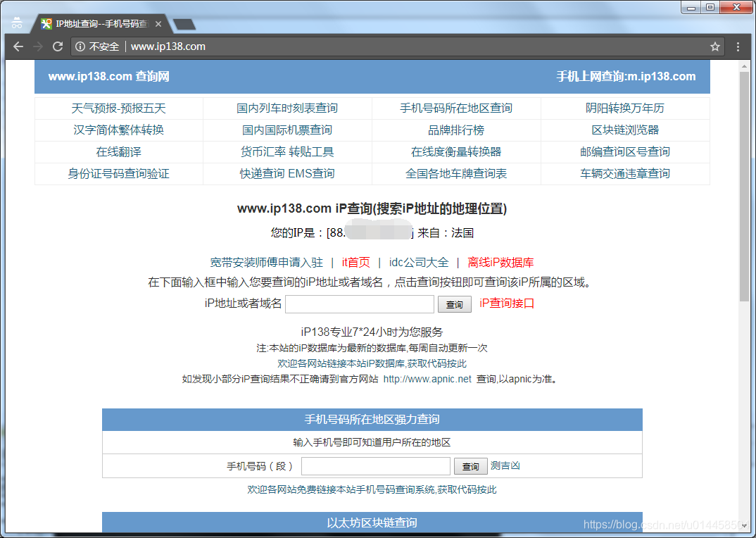Open 汉字简体繁体转换 link

pyautogui.click(x=118, y=130)
